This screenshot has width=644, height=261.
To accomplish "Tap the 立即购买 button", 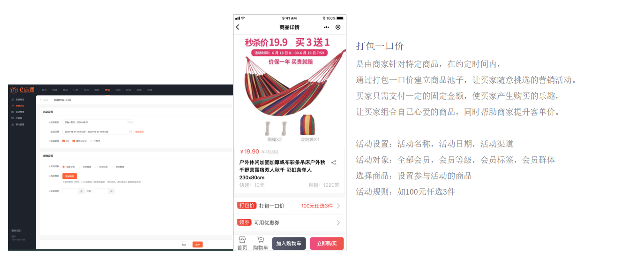I will click(327, 244).
